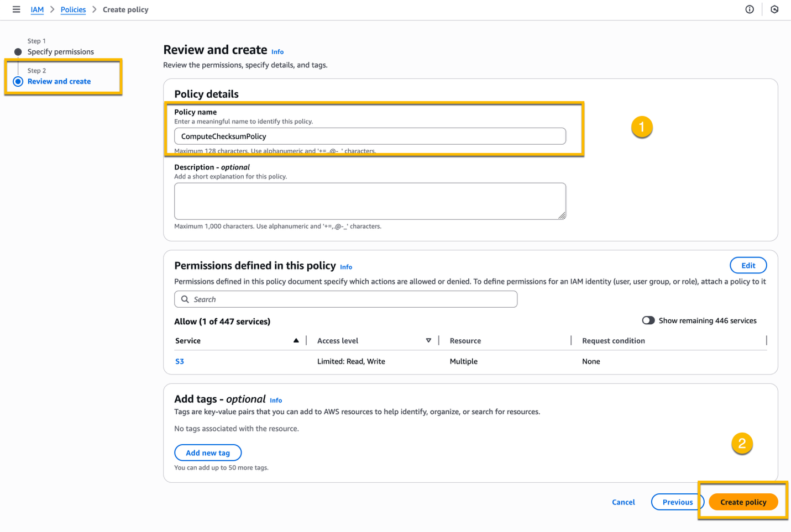Open the Policies breadcrumb link
The image size is (791, 532).
click(x=73, y=9)
